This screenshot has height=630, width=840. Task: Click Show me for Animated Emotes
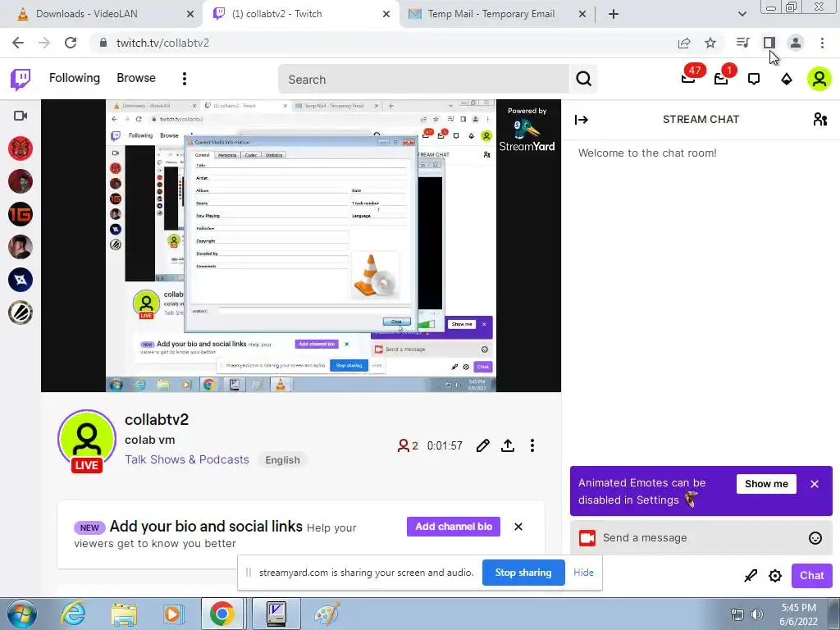pos(766,484)
